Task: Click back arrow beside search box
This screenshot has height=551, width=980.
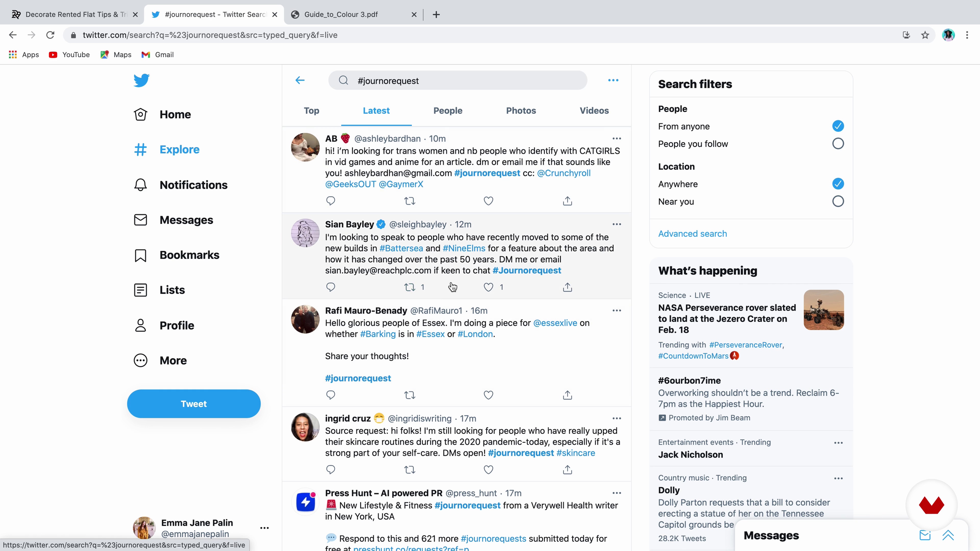Action: tap(300, 80)
